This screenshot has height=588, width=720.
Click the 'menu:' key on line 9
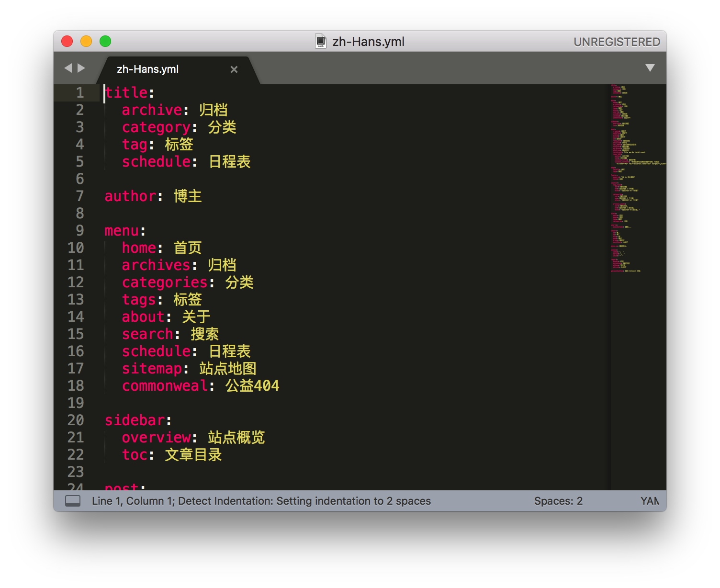coord(125,230)
